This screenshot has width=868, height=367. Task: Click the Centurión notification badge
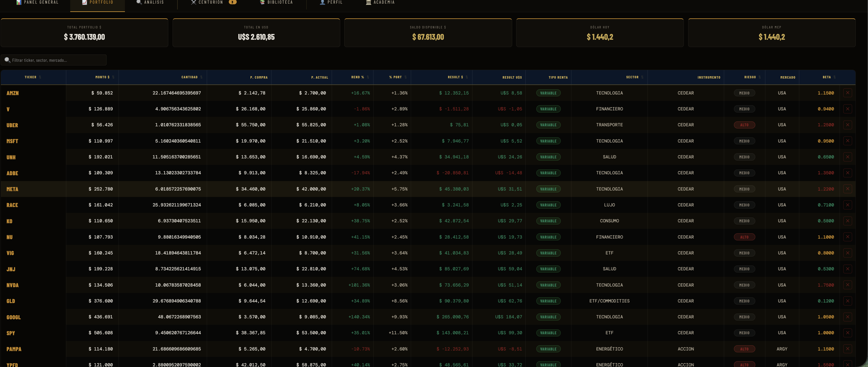pos(232,2)
